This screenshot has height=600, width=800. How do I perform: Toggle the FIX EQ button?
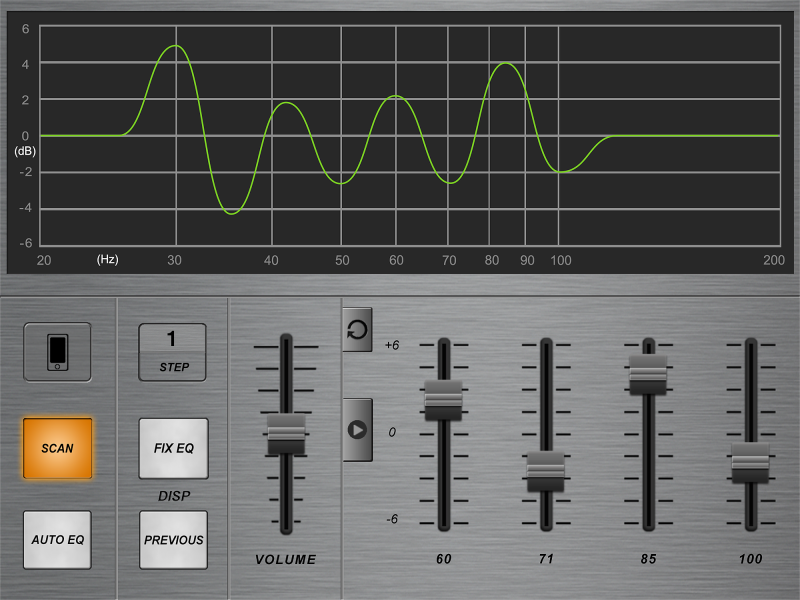(173, 448)
